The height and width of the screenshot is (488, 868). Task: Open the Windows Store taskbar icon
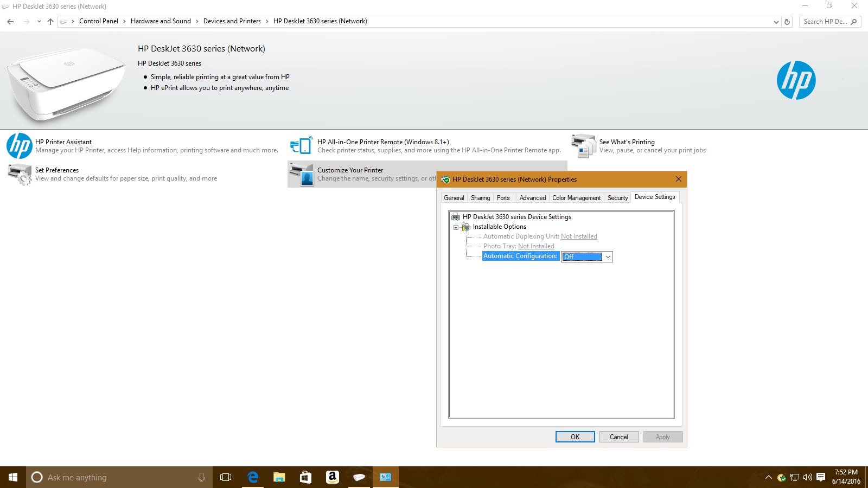pos(305,477)
